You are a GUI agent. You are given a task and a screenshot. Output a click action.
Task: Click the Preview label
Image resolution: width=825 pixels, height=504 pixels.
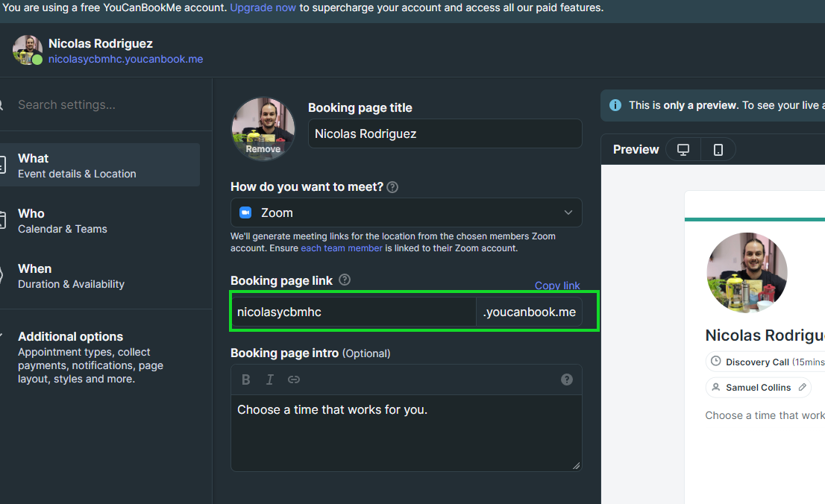pyautogui.click(x=636, y=149)
